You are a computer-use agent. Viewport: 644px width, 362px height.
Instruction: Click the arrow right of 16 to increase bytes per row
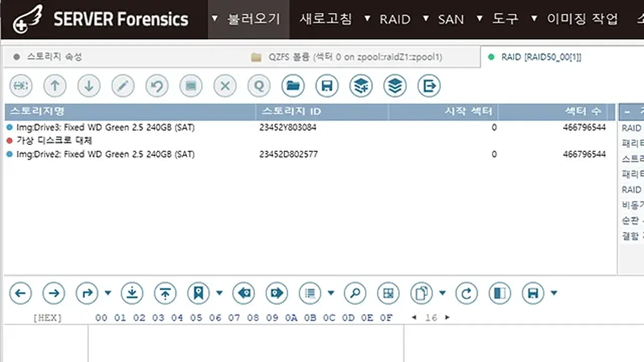(x=447, y=317)
